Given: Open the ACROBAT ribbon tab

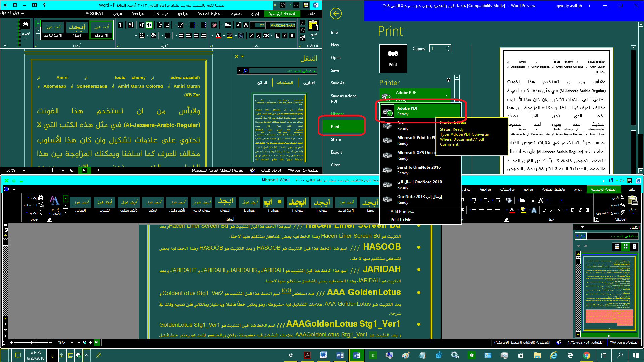Looking at the screenshot, I should pos(94,14).
